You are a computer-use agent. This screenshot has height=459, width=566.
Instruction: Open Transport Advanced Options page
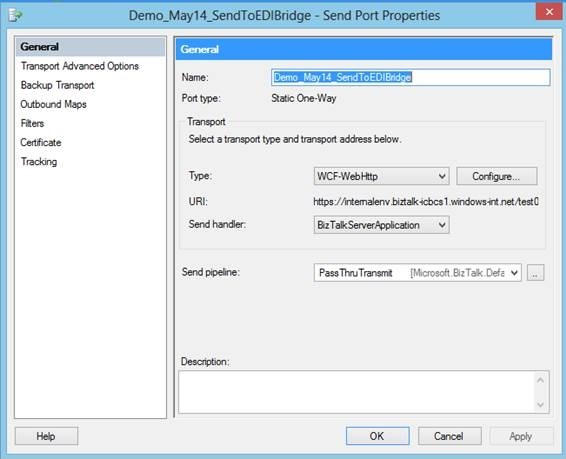(79, 66)
